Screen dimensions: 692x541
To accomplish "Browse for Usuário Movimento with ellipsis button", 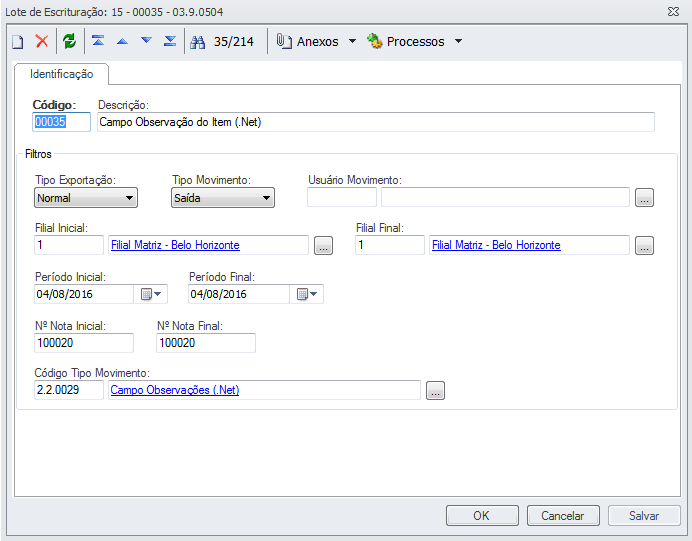I will point(645,198).
